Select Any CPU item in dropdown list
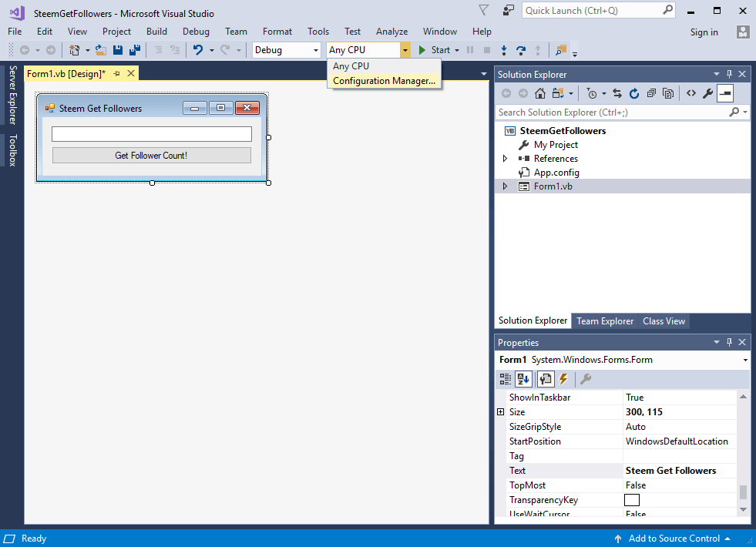This screenshot has height=547, width=756. pyautogui.click(x=384, y=66)
